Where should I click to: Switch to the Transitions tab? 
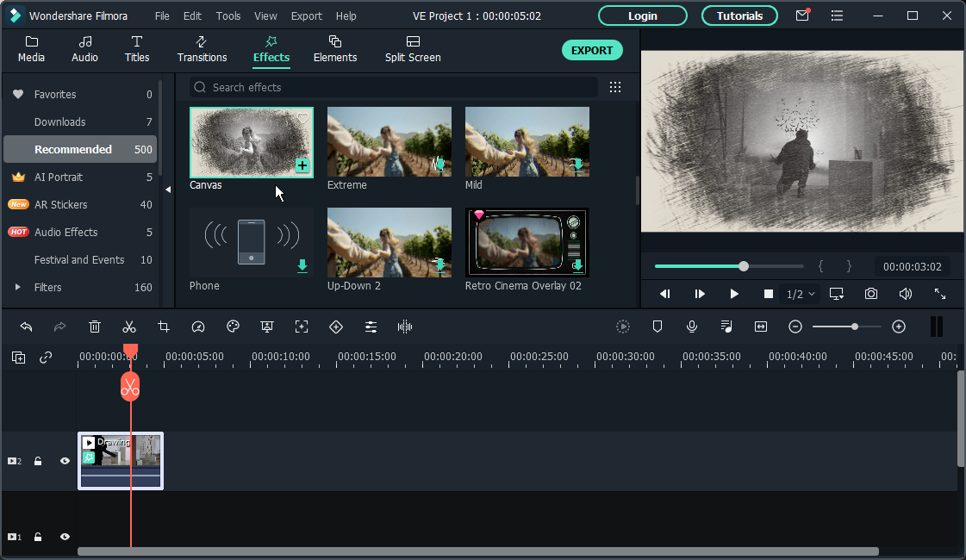click(202, 49)
